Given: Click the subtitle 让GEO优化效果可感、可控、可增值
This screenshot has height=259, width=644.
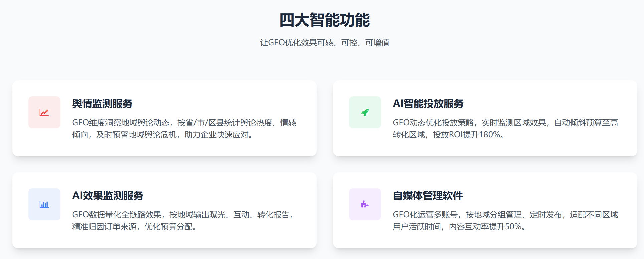Looking at the screenshot, I should click(325, 43).
